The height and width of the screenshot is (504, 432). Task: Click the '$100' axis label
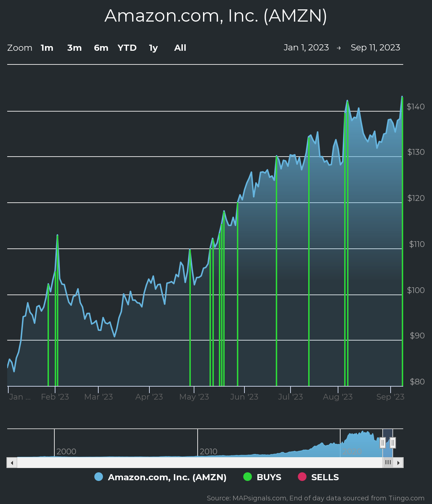(x=416, y=290)
